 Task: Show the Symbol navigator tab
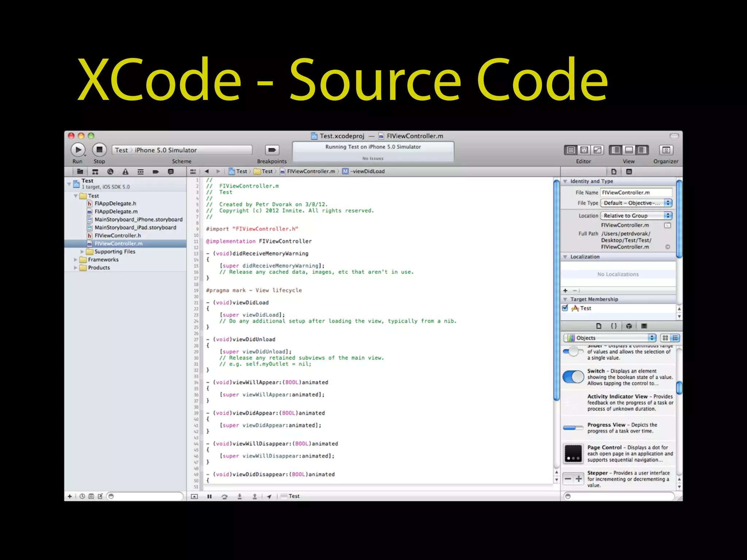(95, 172)
